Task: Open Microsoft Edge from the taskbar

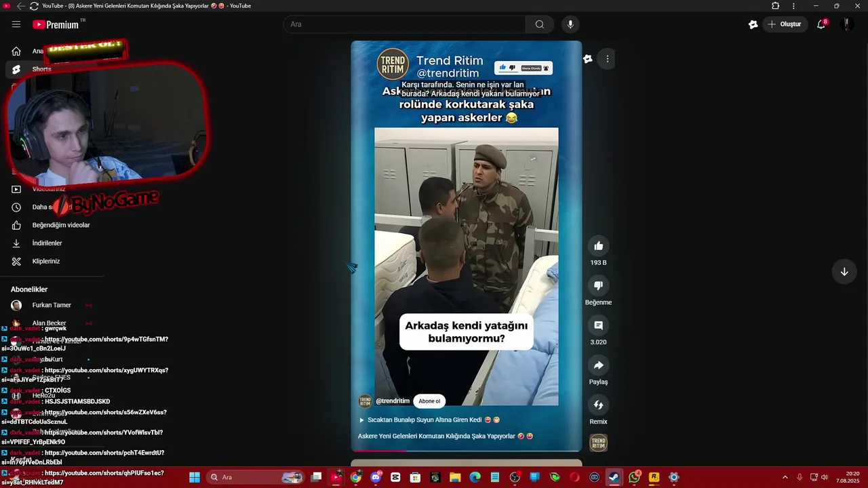Action: pos(475,477)
